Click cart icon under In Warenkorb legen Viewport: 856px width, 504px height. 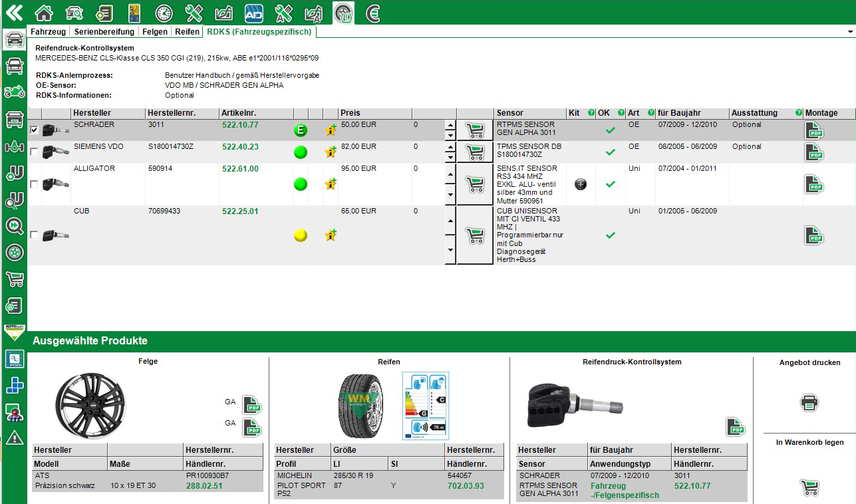(809, 487)
